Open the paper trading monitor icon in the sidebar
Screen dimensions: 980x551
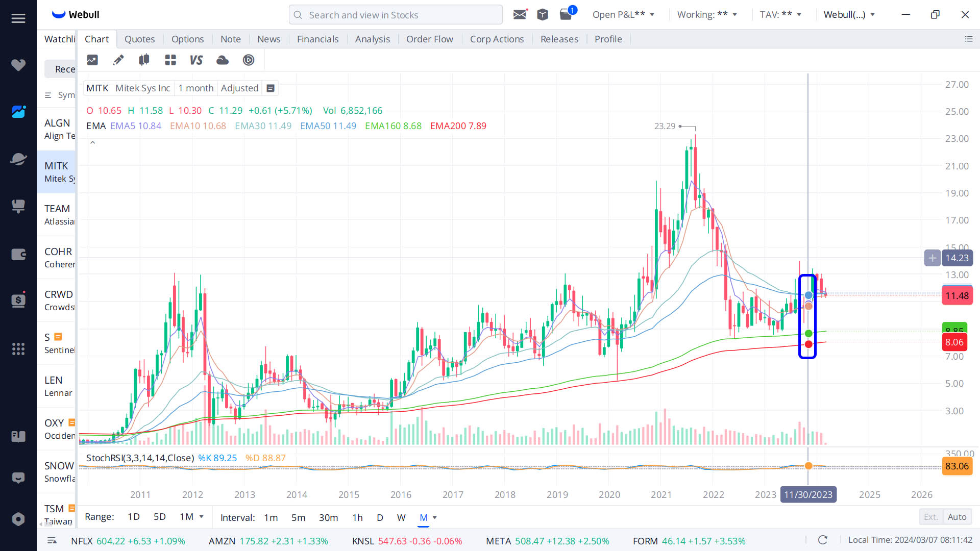pyautogui.click(x=18, y=206)
